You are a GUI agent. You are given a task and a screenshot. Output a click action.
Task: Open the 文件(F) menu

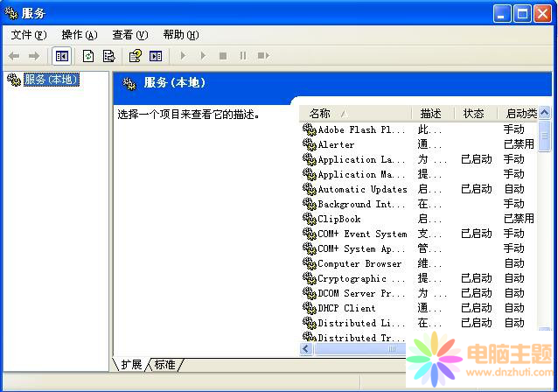pos(28,35)
